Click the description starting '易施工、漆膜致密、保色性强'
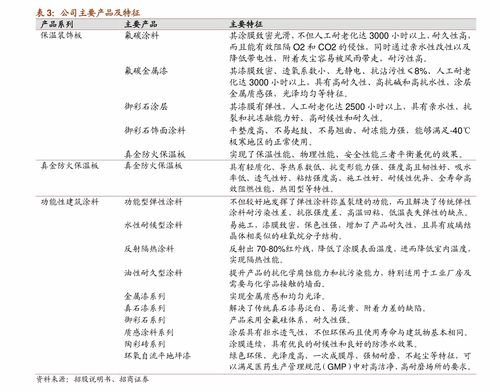This screenshot has height=392, width=500. point(350,230)
